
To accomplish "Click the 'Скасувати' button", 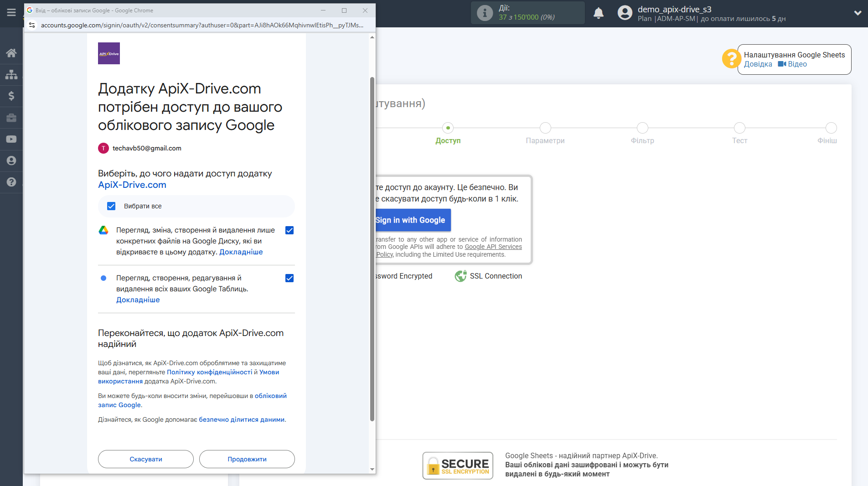I will click(146, 459).
